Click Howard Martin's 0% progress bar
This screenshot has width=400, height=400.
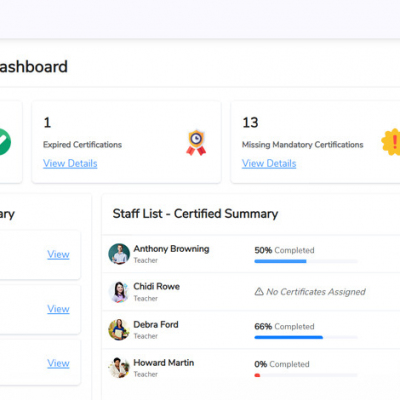click(x=306, y=375)
